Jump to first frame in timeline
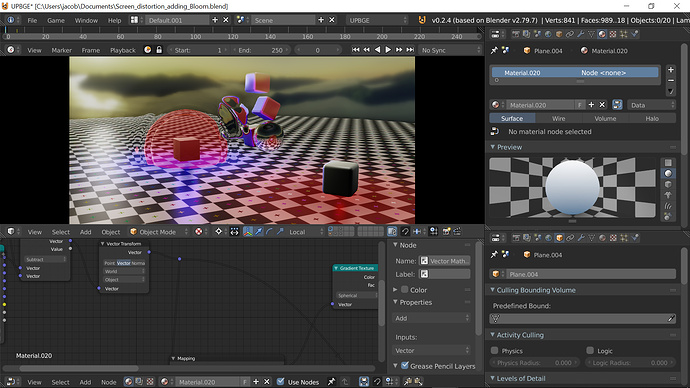The height and width of the screenshot is (388, 690). tap(356, 50)
